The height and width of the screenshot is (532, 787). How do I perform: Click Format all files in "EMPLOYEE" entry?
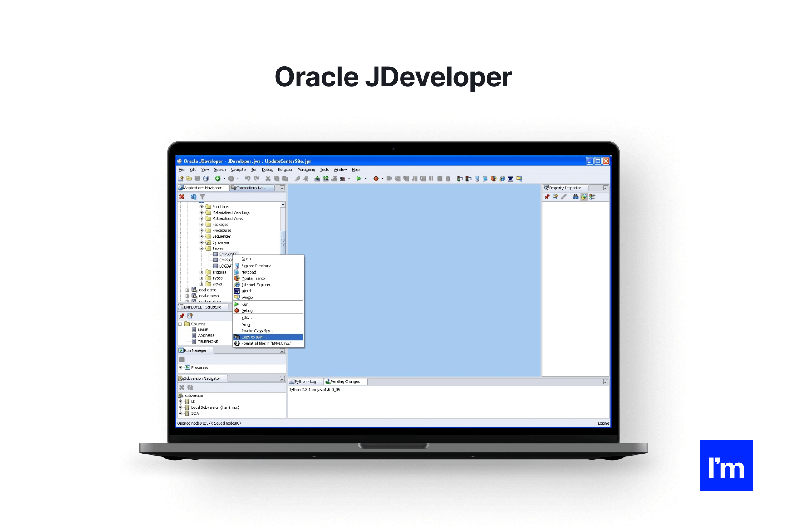click(268, 344)
